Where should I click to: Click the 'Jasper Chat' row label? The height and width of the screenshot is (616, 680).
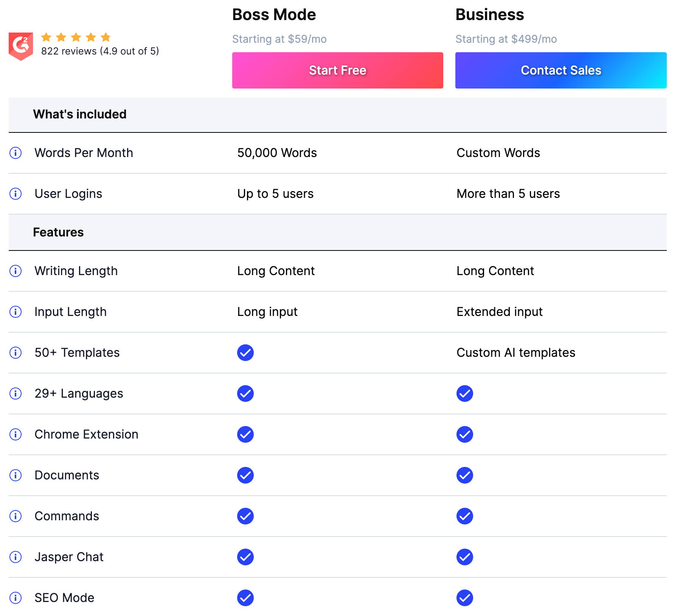pos(69,557)
